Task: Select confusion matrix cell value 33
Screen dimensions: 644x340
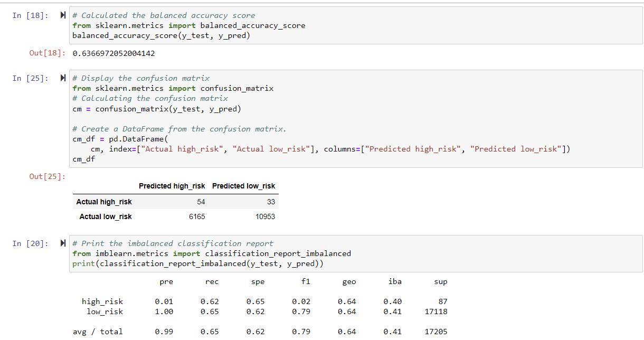Action: pyautogui.click(x=271, y=202)
